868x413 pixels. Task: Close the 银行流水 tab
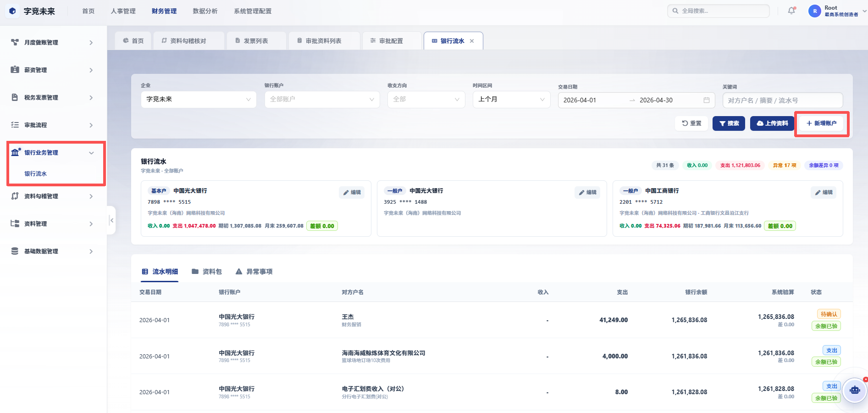pos(472,41)
